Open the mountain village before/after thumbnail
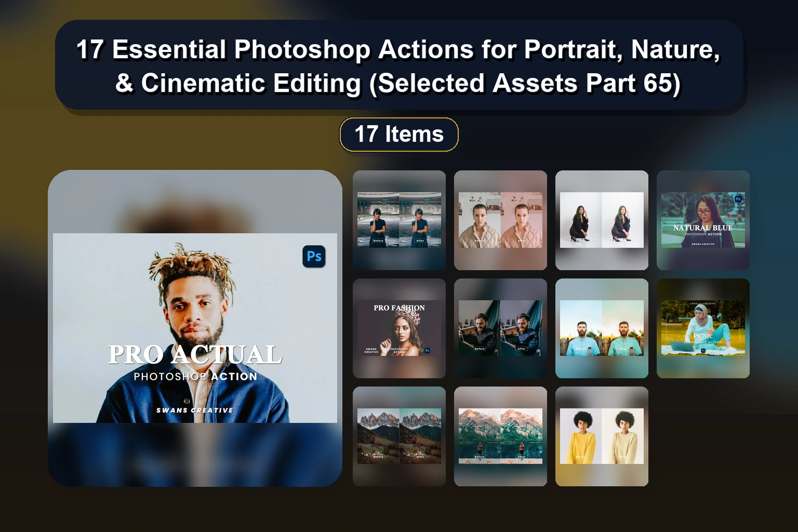The image size is (798, 532). pos(399,436)
